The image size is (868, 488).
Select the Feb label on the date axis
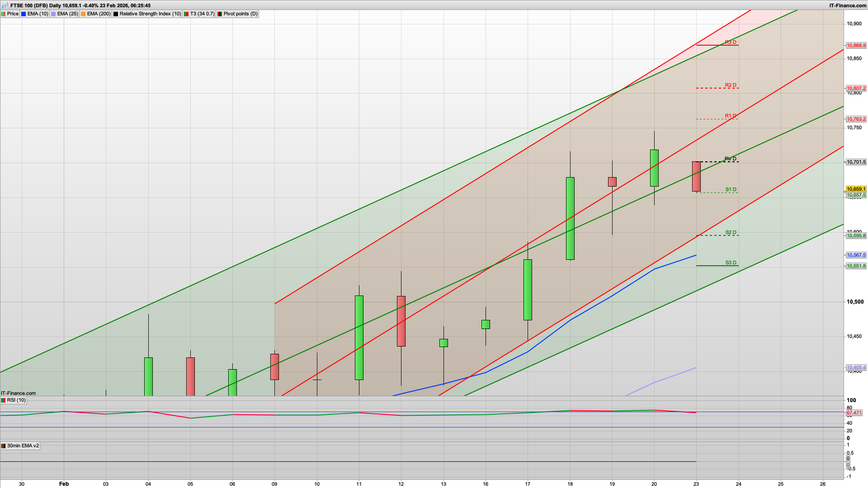[x=64, y=484]
